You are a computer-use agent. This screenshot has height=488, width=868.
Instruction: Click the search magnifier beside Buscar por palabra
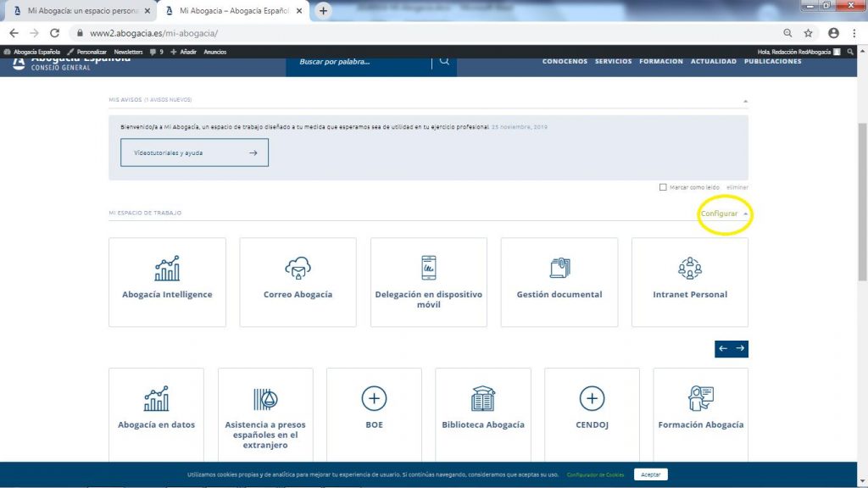pos(444,61)
